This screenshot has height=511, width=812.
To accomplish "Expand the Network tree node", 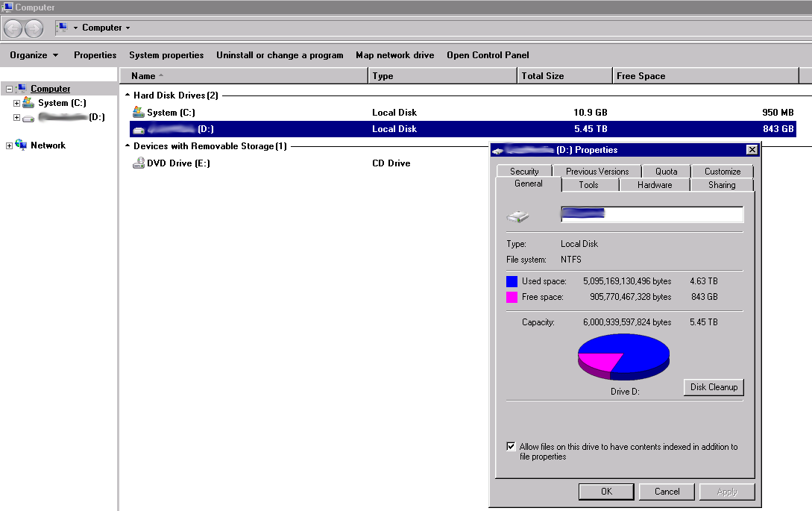I will tap(9, 145).
